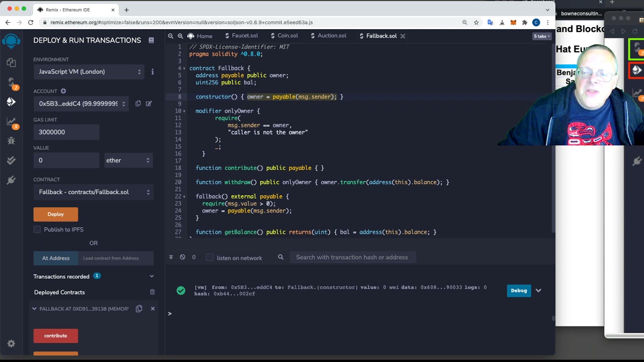
Task: Click the At Address button
Action: [56, 258]
